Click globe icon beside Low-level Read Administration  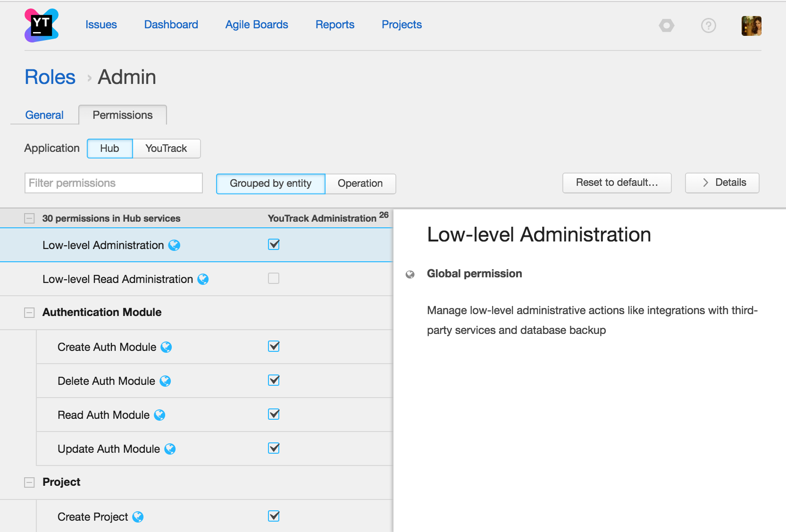tap(203, 279)
